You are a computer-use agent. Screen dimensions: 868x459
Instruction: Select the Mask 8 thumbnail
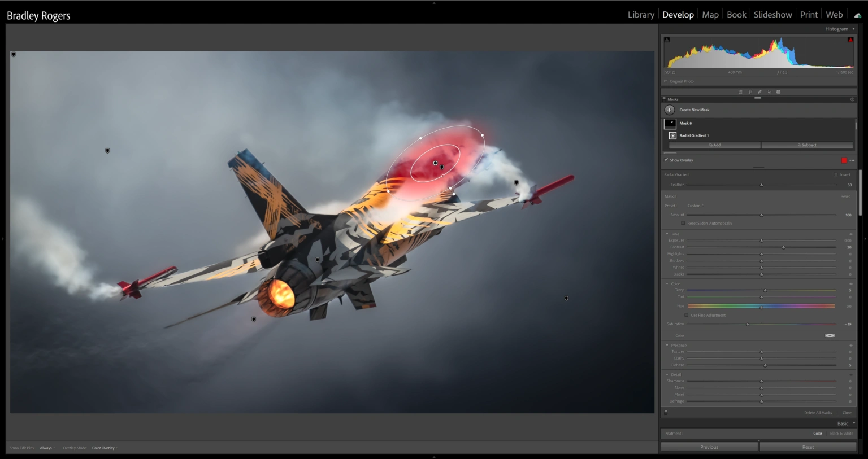pos(670,123)
